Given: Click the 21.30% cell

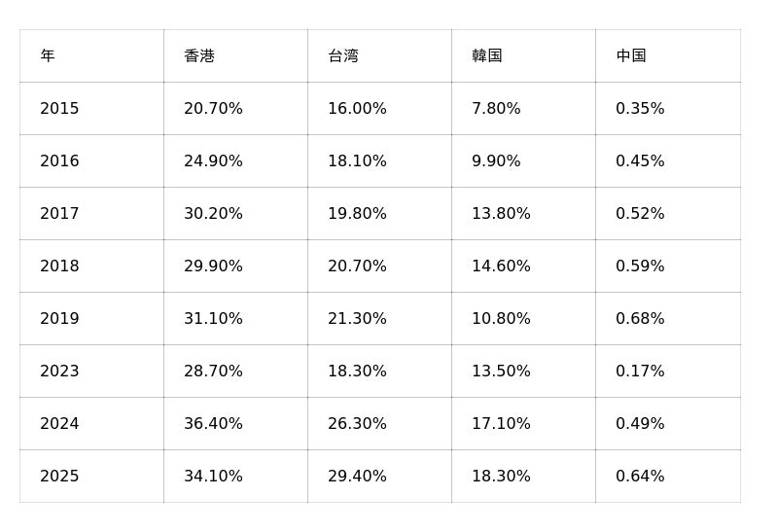Looking at the screenshot, I should [379, 319].
